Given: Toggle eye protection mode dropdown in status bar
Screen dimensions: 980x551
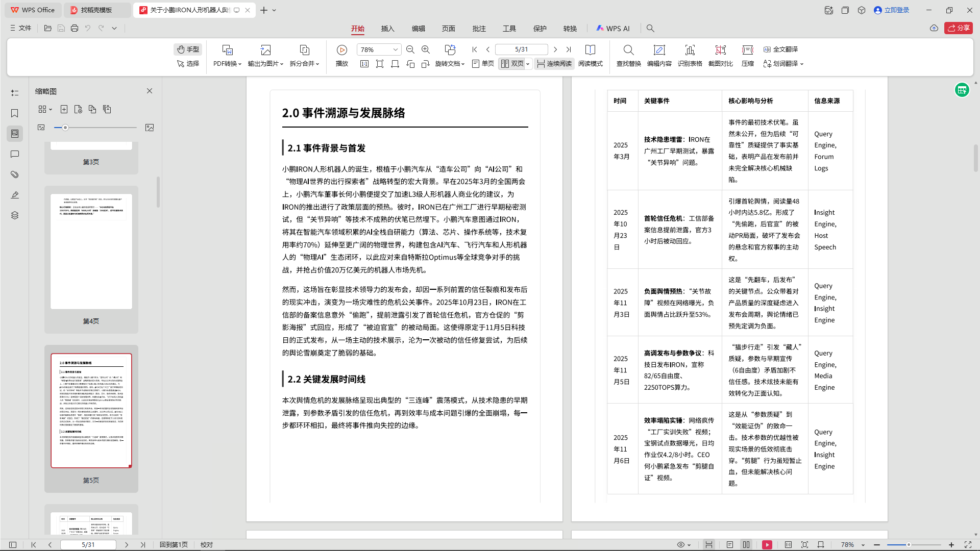Looking at the screenshot, I should pyautogui.click(x=684, y=545).
